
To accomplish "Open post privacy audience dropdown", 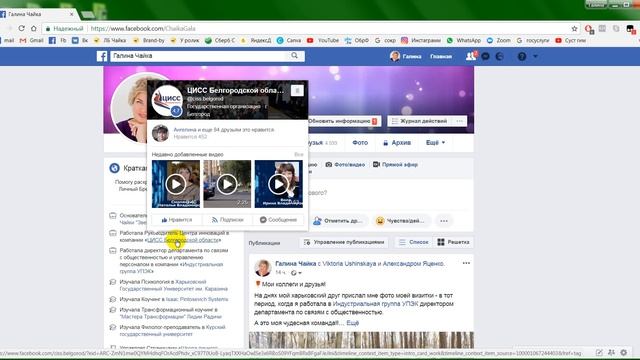I will (296, 273).
